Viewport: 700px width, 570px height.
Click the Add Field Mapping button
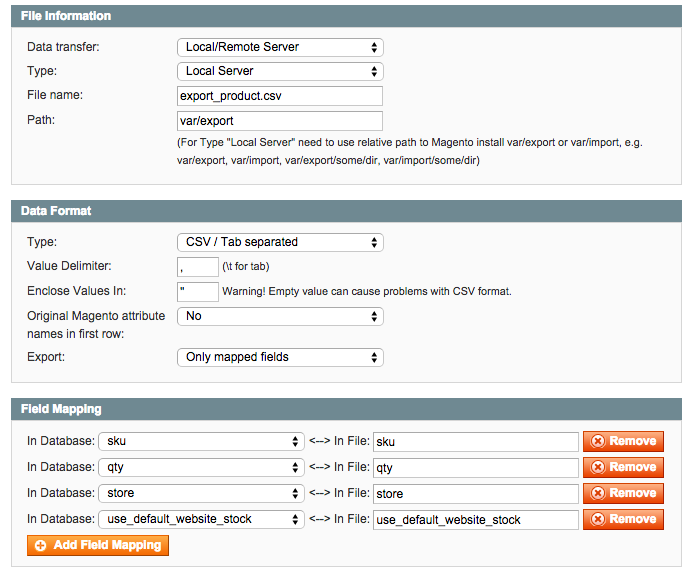coord(98,545)
